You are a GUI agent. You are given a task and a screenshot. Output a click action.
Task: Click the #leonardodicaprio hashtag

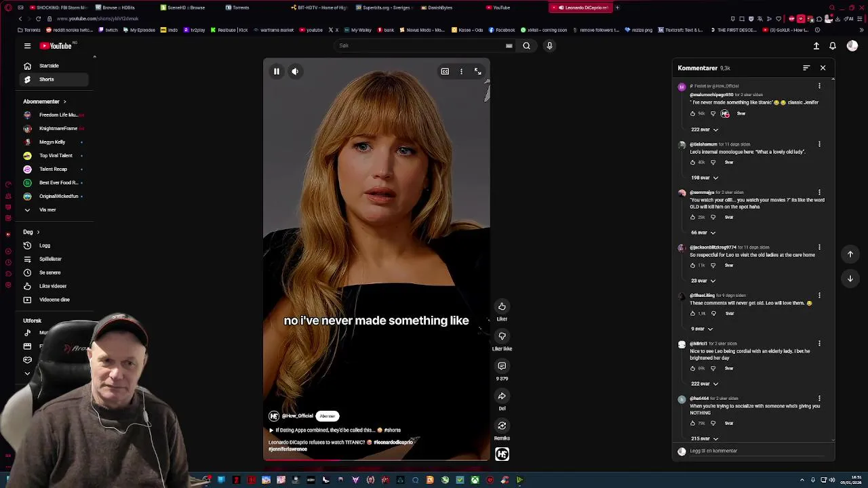click(x=393, y=442)
